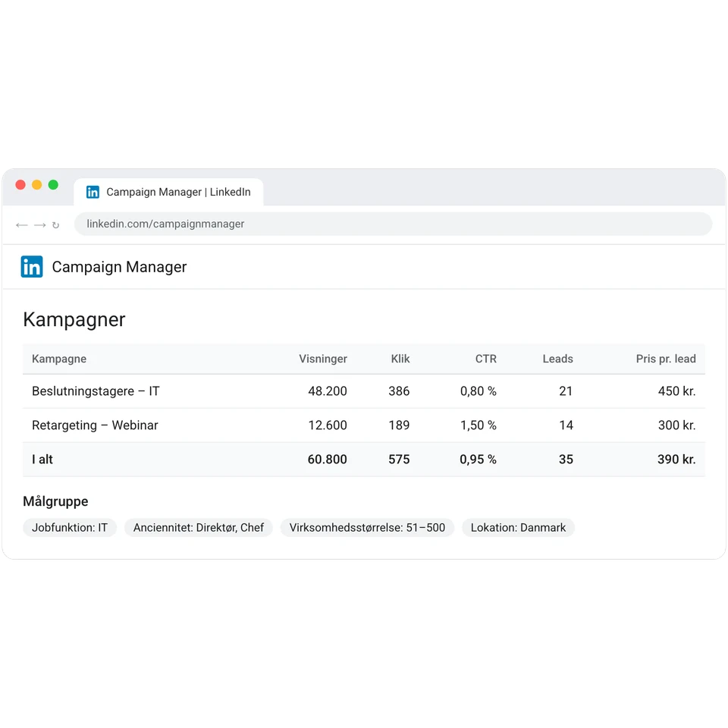Click the Campaign Manager header title

[x=119, y=267]
